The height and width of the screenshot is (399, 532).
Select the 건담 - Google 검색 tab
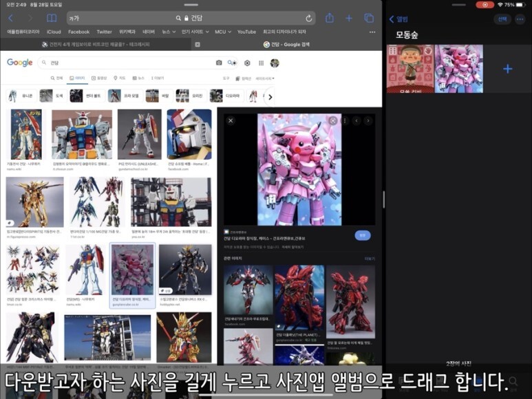coord(287,45)
